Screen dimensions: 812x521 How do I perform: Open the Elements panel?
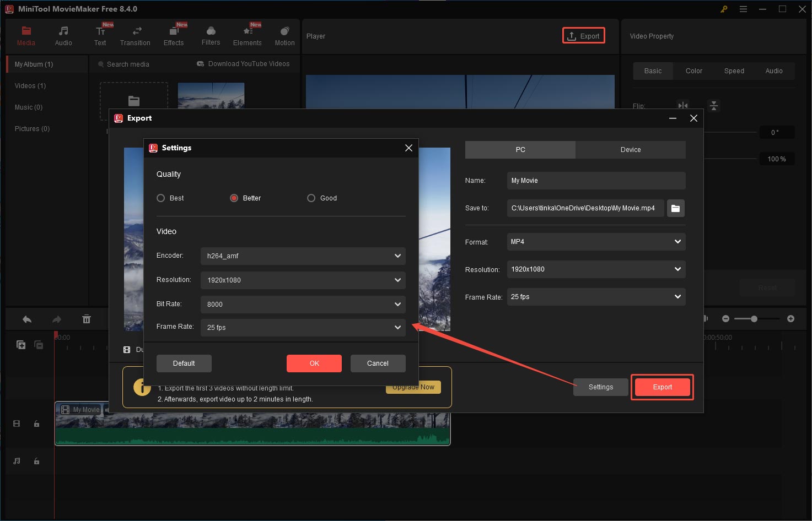coord(247,35)
